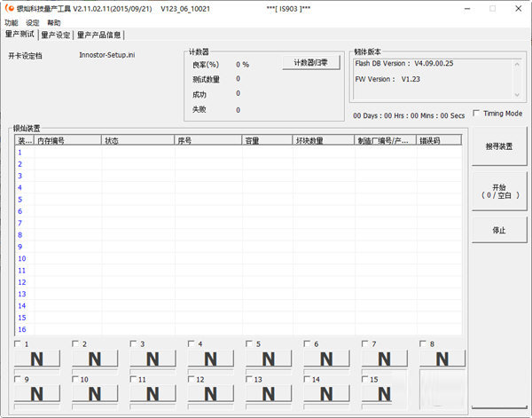This screenshot has width=532, height=418.
Task: Click the N status icon for slot 1
Action: pos(36,359)
